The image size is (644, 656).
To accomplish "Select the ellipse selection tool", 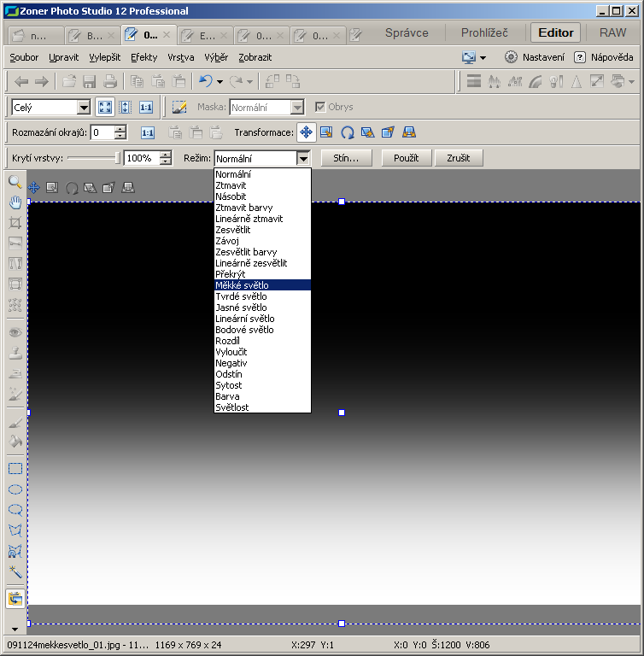I will (15, 489).
